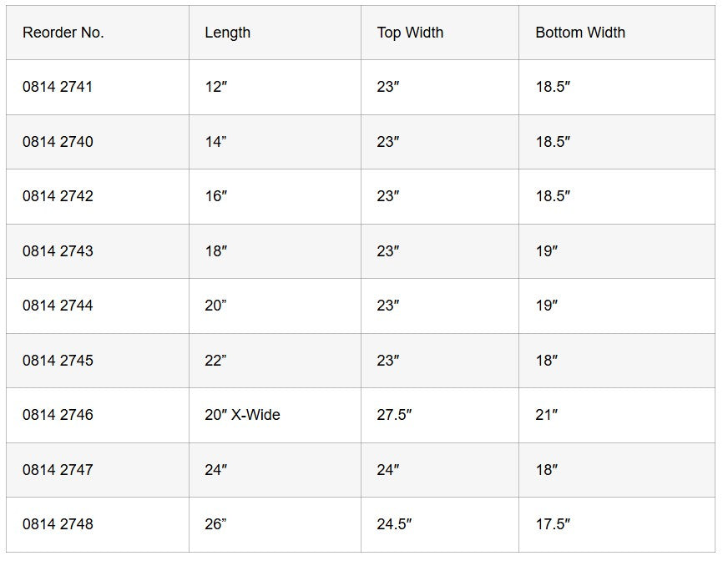The height and width of the screenshot is (561, 728).
Task: Click the 24.5″ top width cell
Action: coord(394,524)
